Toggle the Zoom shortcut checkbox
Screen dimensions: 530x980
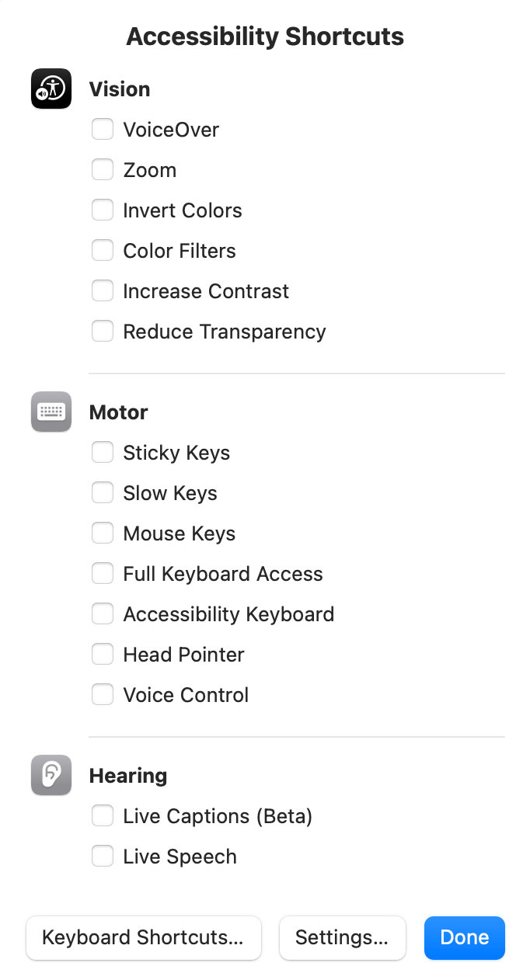point(103,169)
